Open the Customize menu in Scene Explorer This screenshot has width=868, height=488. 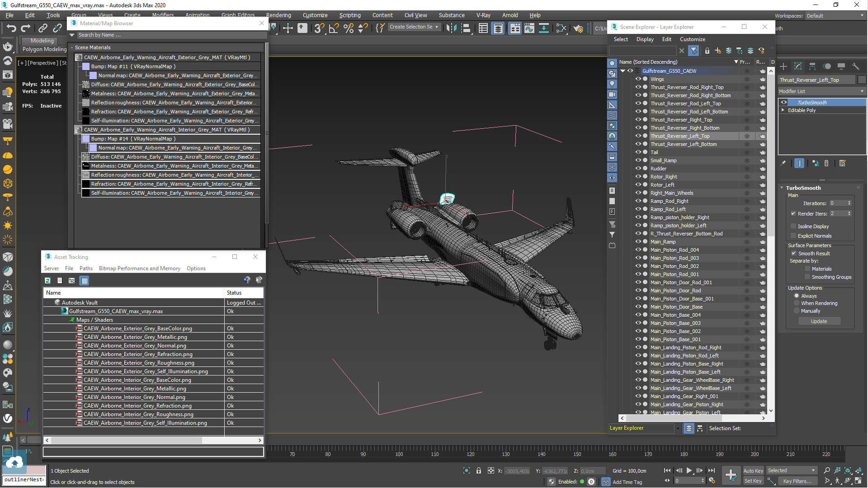tap(692, 39)
